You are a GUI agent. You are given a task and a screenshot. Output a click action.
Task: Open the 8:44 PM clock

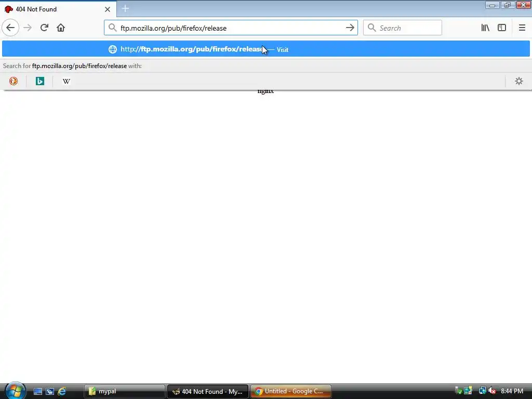(512, 391)
